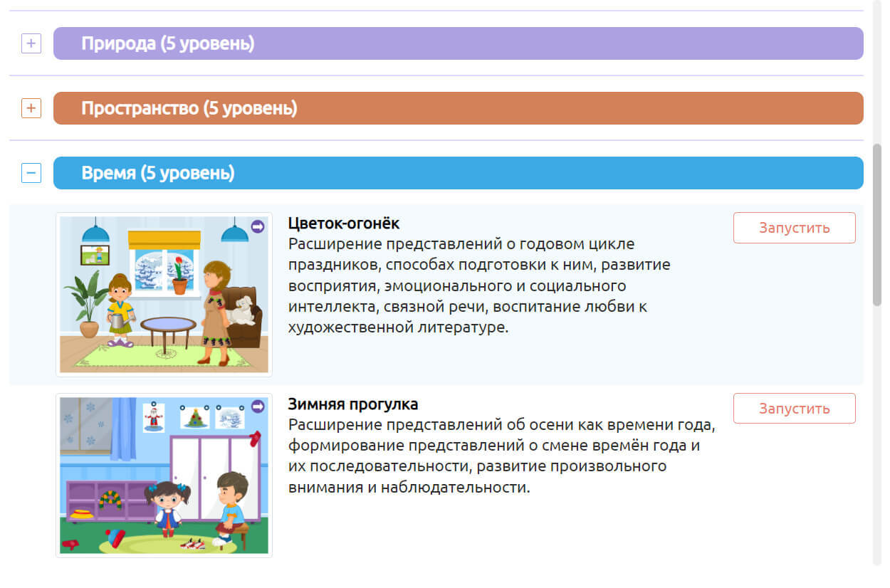Viewport: 890px width, 588px height.
Task: Launch the Цветок-огонёк game with Запустить
Action: click(794, 228)
